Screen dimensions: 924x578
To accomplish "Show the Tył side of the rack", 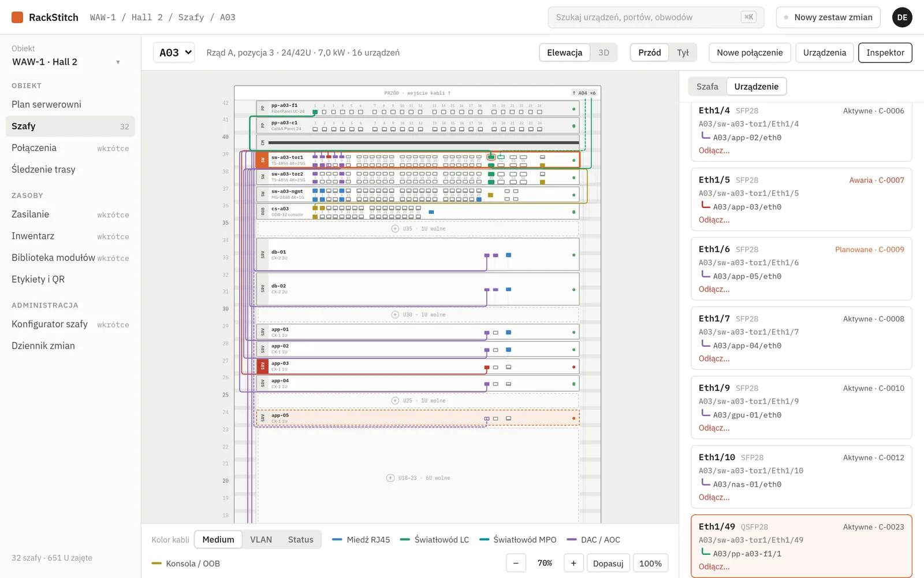I will [683, 53].
